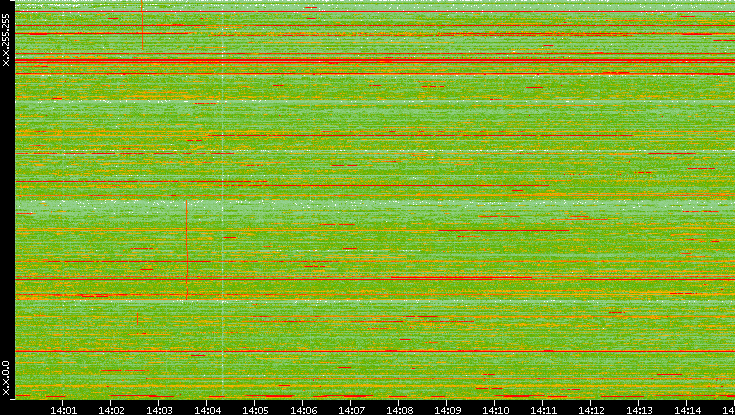Click the 14:14 time label
The height and width of the screenshot is (415, 735).
click(x=687, y=411)
